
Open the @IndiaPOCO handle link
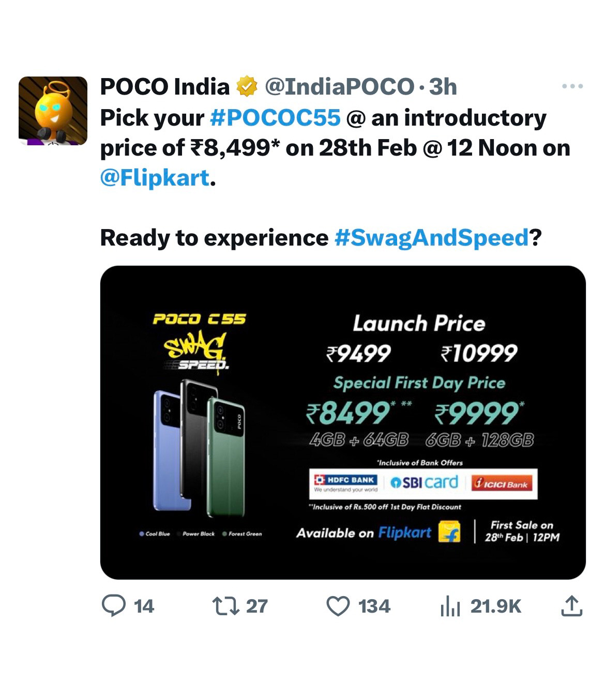tap(339, 87)
